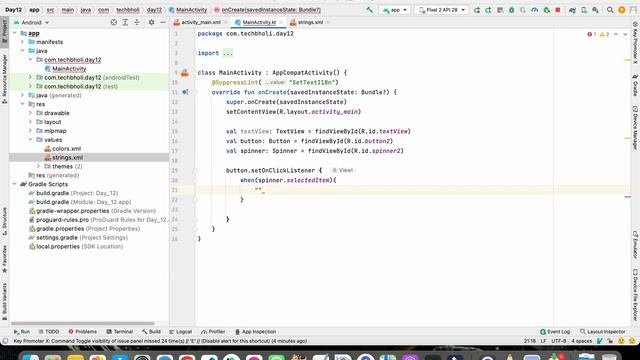Collapse the Gradle Scripts node
This screenshot has height=360, width=640.
(15, 184)
